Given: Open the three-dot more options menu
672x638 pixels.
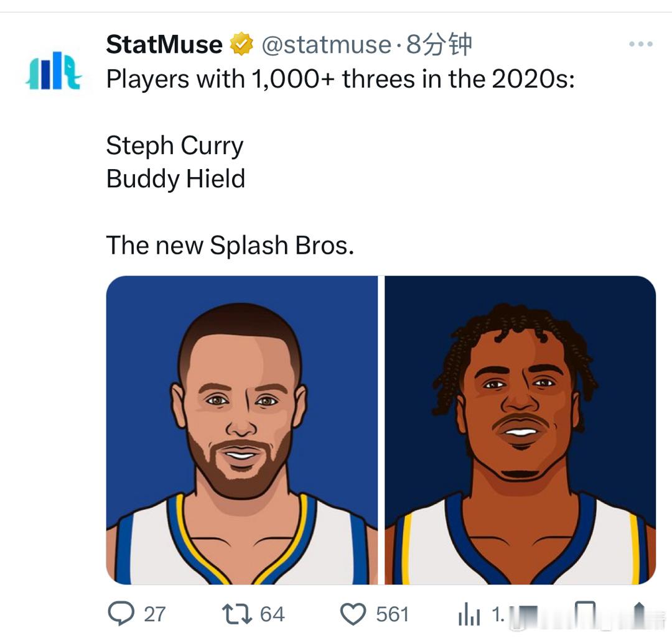Looking at the screenshot, I should tap(640, 45).
